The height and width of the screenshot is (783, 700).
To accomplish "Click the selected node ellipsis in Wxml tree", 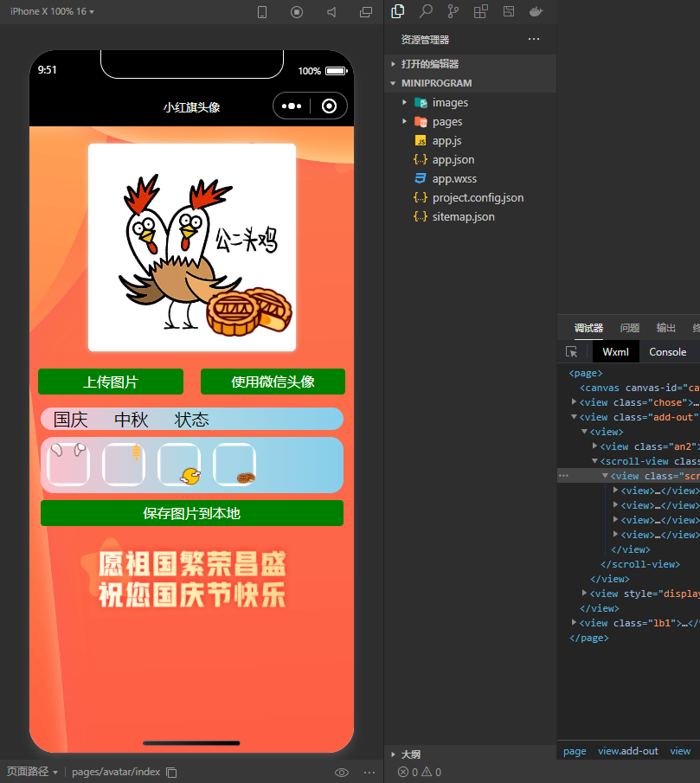I will 563,475.
